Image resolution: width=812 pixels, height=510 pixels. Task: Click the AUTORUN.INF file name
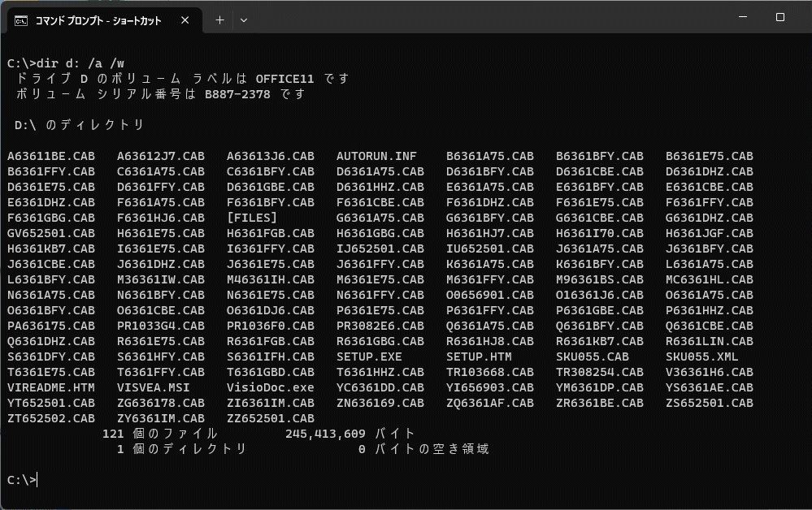click(x=376, y=156)
